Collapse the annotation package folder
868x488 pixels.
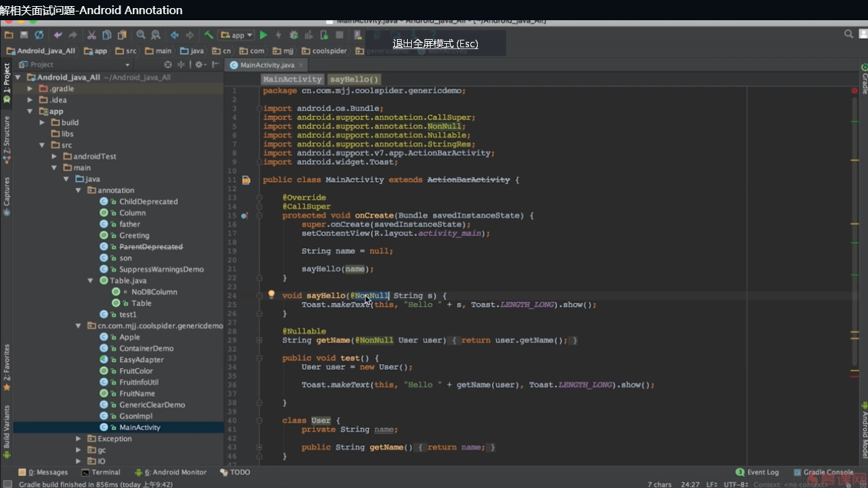point(80,191)
